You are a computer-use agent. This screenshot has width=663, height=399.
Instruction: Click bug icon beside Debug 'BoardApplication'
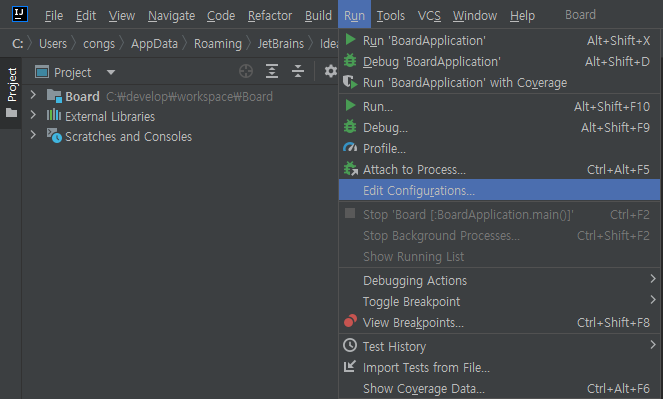(350, 61)
